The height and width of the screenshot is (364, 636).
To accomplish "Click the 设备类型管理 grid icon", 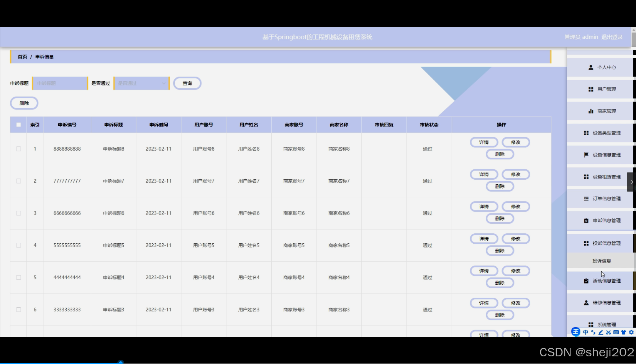I will pyautogui.click(x=586, y=133).
